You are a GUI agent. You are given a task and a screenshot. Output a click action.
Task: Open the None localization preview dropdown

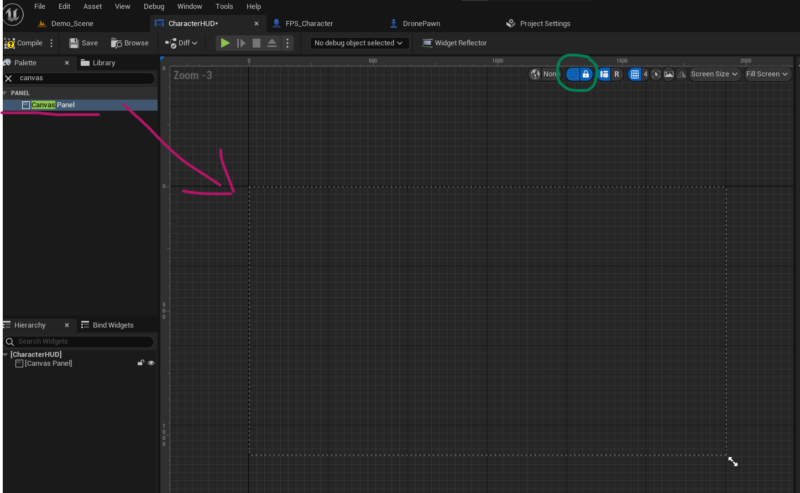(x=550, y=75)
